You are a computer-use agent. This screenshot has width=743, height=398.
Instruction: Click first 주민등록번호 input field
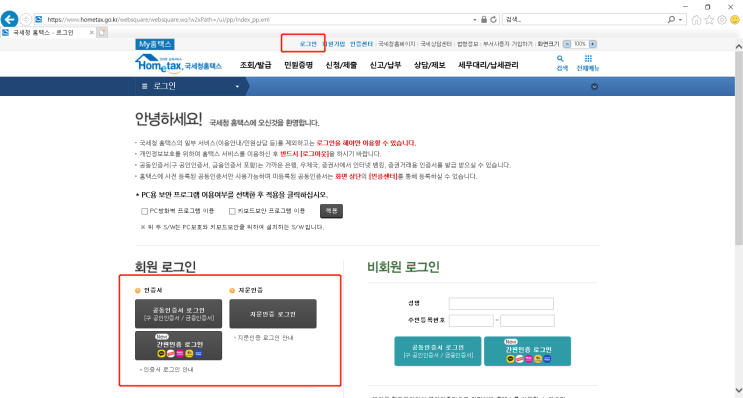(x=471, y=321)
